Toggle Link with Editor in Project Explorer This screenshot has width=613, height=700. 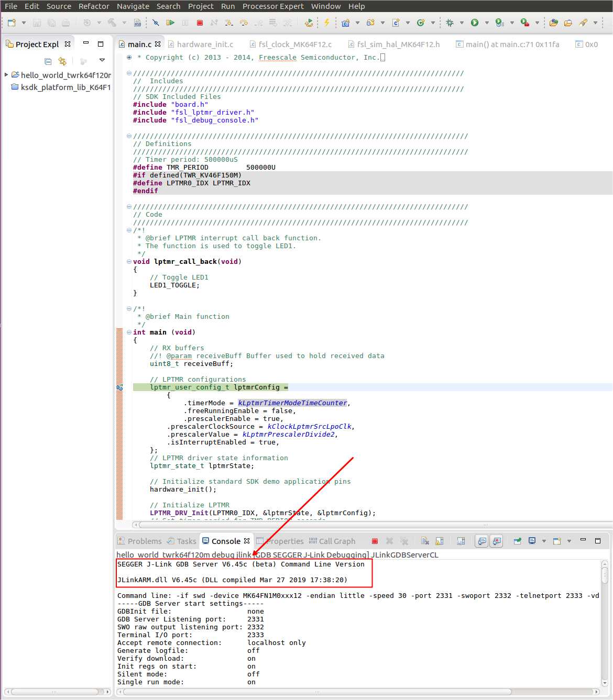62,61
